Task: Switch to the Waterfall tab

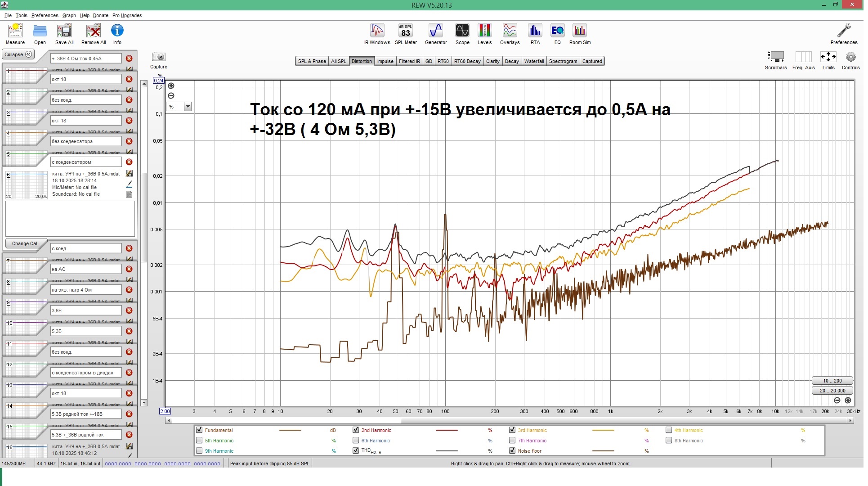Action: click(534, 61)
